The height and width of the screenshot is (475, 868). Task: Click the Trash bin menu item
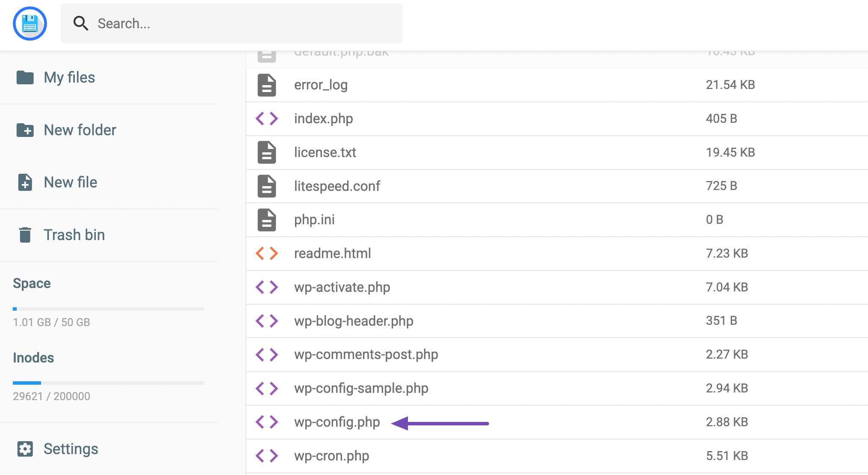coord(74,234)
